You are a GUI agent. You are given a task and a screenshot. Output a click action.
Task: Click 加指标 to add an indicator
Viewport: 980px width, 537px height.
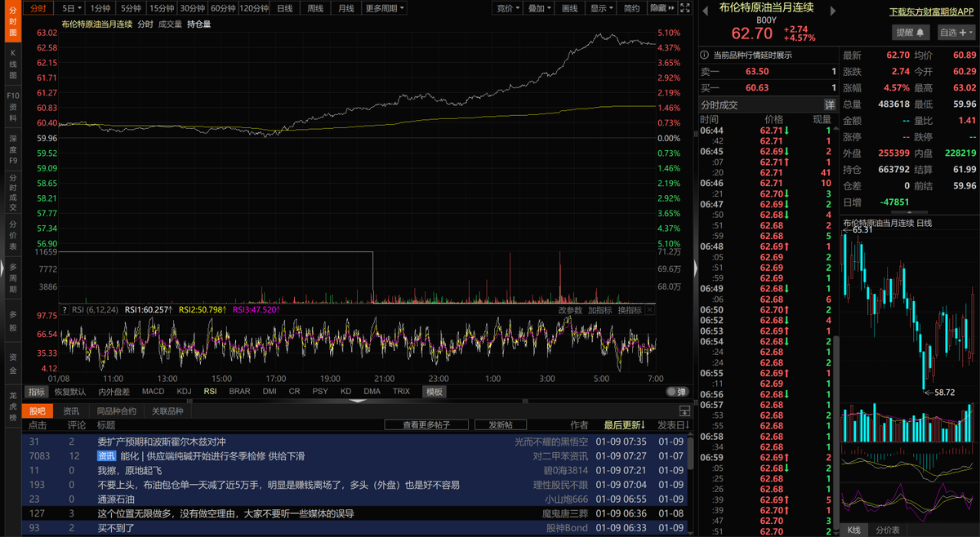[x=599, y=310]
